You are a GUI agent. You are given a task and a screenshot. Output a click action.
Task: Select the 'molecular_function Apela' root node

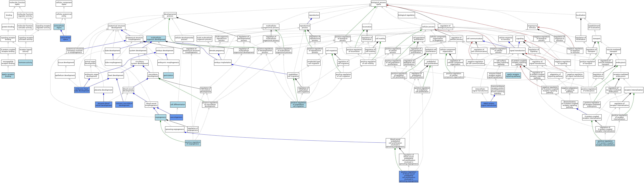(17, 4)
